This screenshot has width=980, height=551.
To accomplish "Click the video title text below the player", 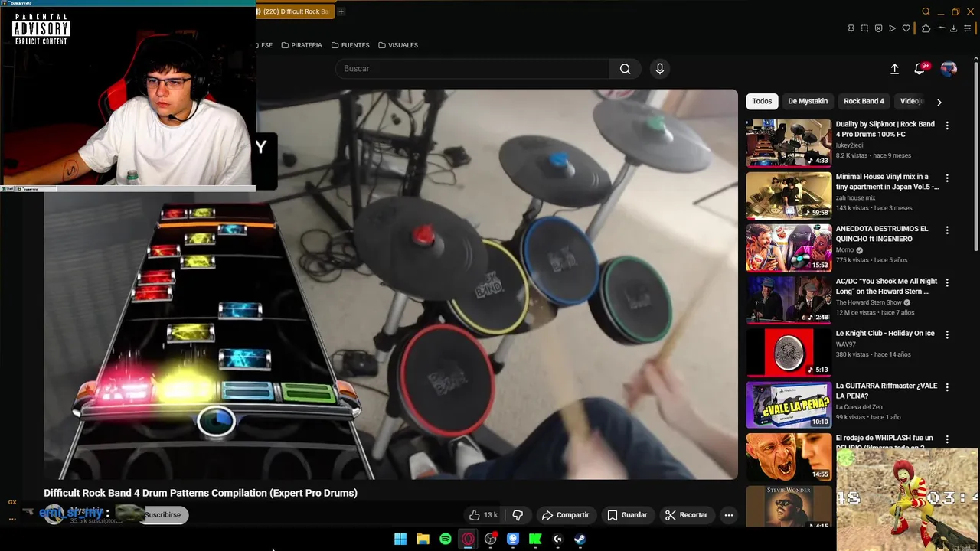I will pos(201,493).
